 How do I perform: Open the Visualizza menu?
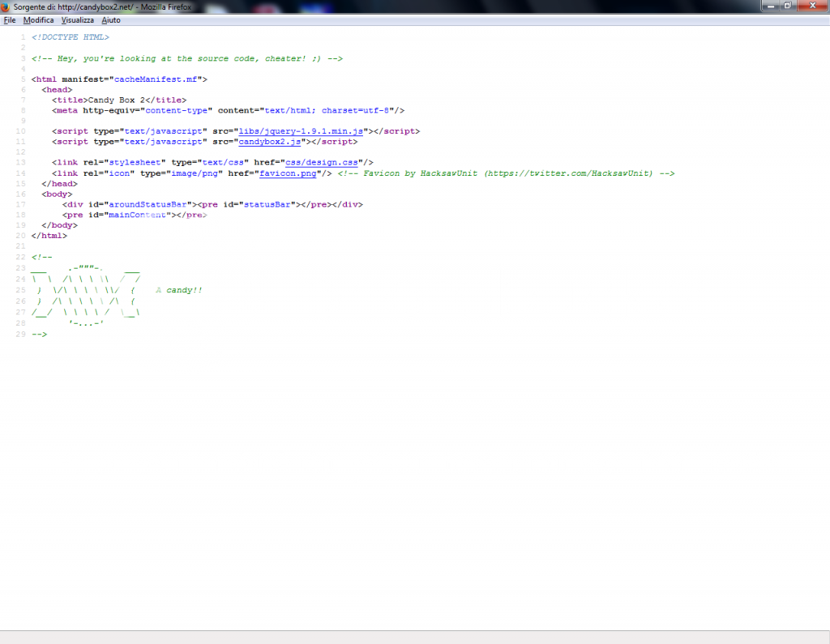(78, 19)
